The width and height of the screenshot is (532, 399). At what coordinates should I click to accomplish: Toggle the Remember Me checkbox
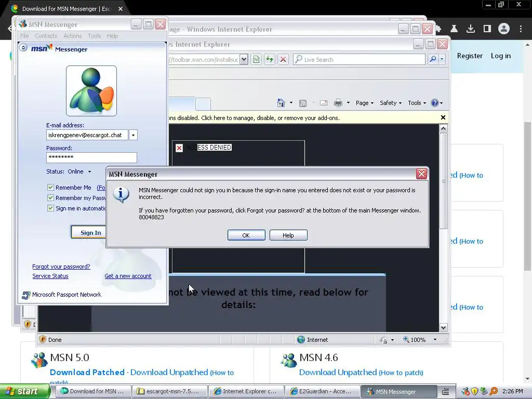[50, 187]
